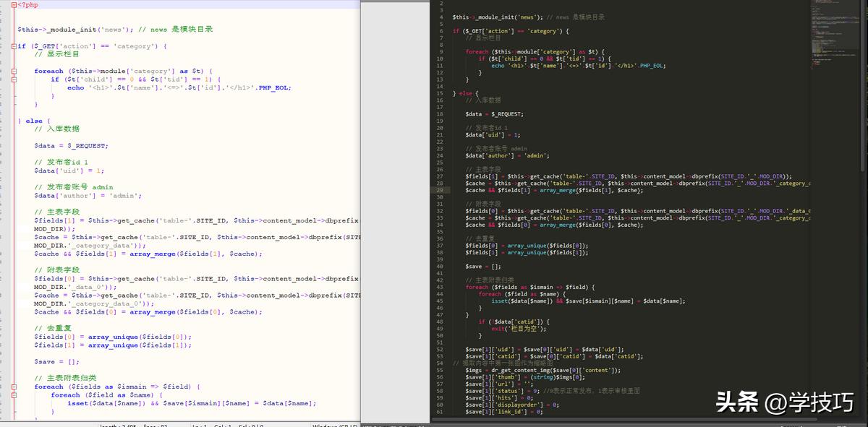Fold the foreach $field as $name block
This screenshot has height=427, width=868.
pos(14,395)
